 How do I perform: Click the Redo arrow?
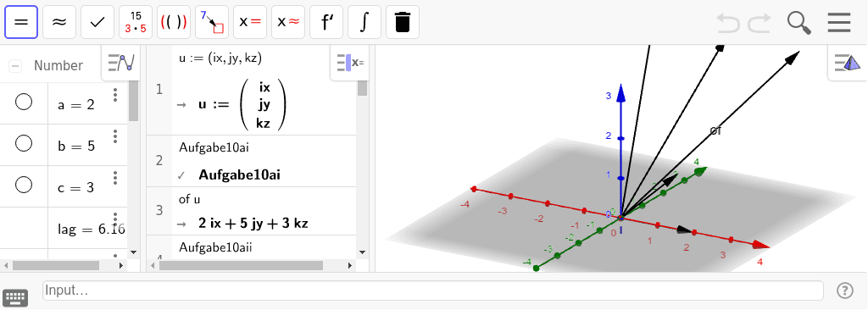759,23
